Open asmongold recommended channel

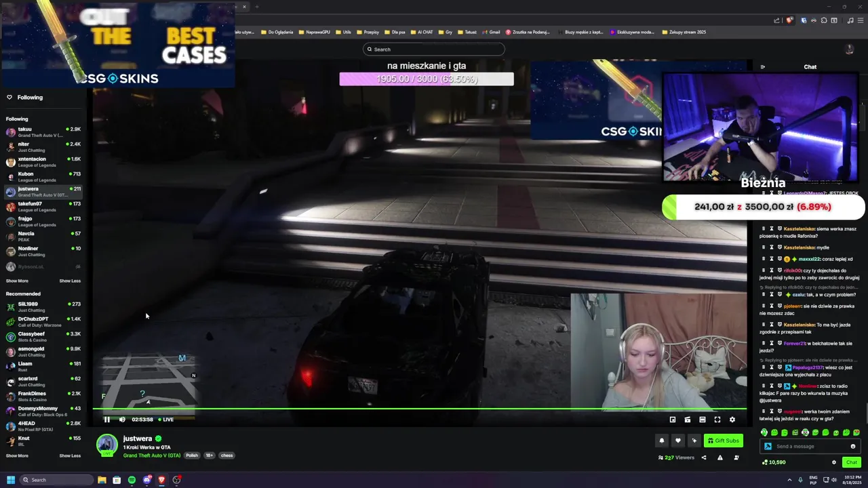(x=43, y=351)
